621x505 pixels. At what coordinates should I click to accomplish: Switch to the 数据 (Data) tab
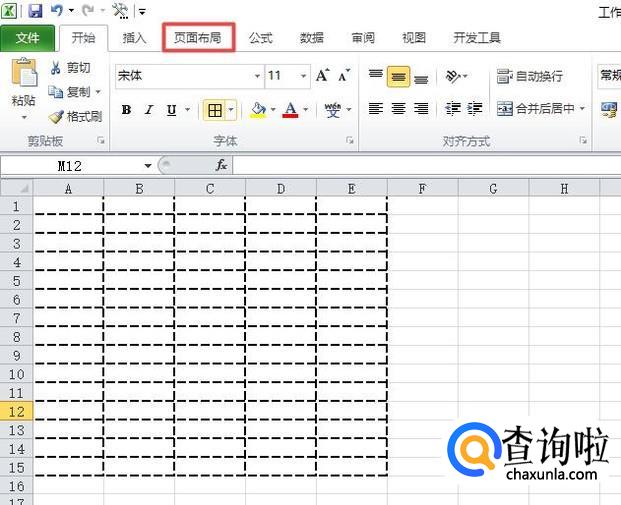tap(312, 38)
